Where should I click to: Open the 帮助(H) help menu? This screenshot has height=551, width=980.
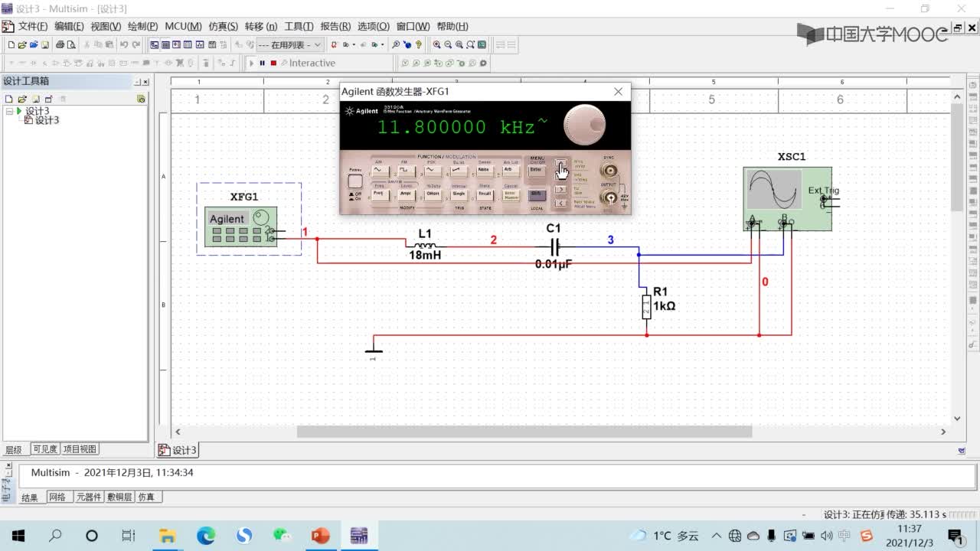click(452, 26)
